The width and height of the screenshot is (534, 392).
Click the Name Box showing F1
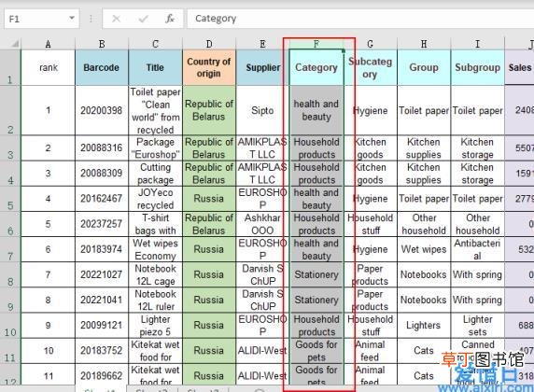click(42, 19)
